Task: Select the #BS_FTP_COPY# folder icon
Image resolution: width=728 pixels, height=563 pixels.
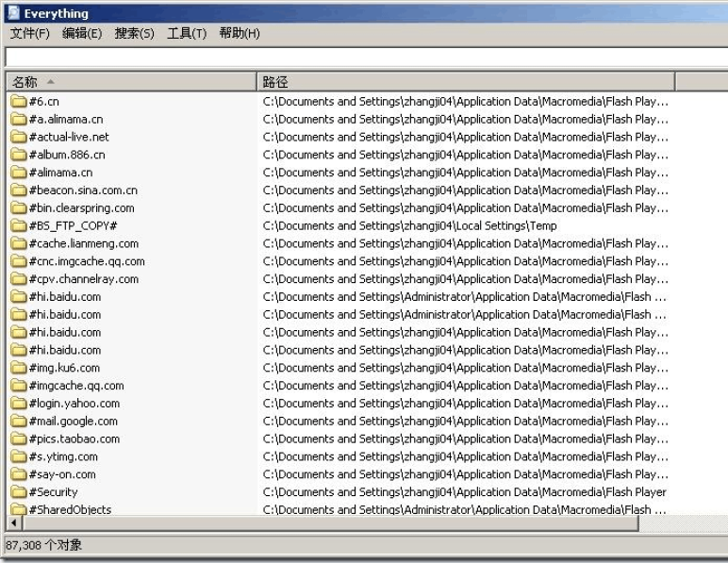Action: click(19, 225)
